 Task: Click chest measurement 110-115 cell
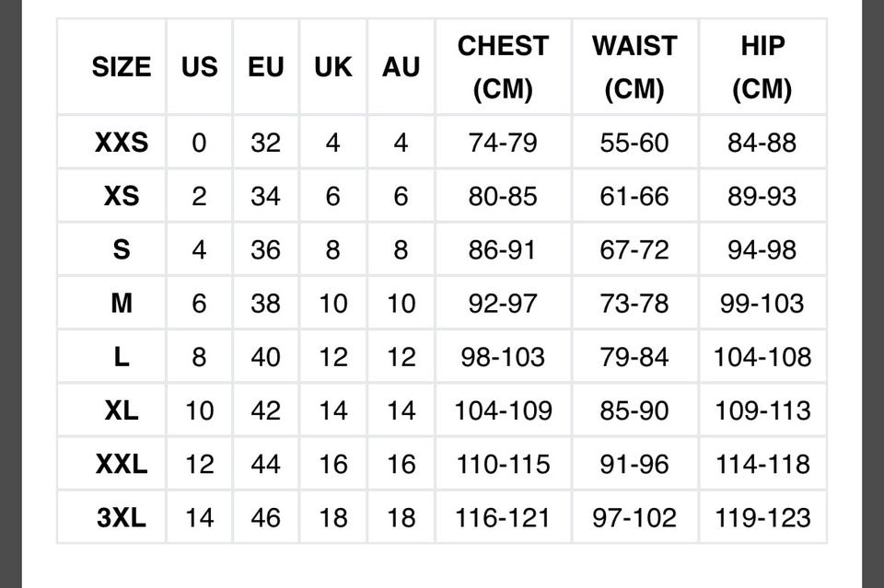(x=503, y=464)
